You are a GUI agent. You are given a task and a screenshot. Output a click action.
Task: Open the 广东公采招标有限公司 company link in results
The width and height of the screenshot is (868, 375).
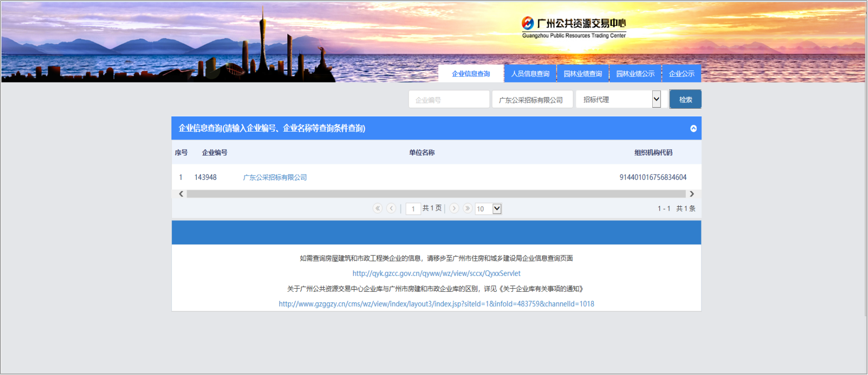pyautogui.click(x=275, y=178)
